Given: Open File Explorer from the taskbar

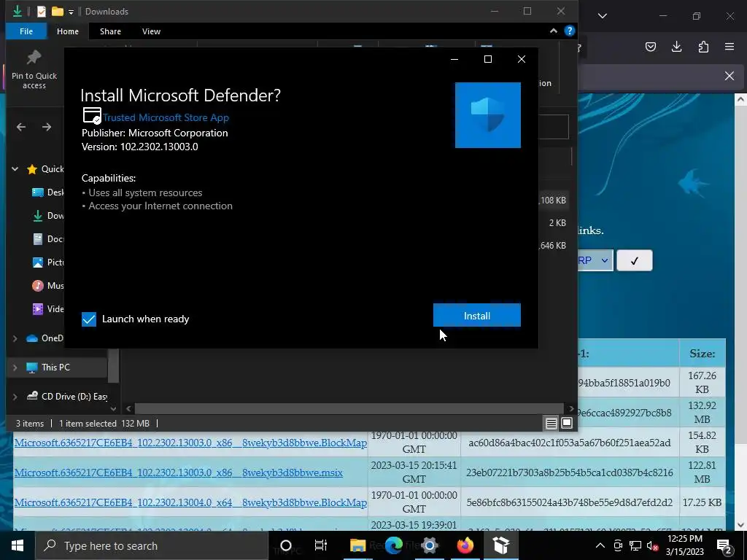Looking at the screenshot, I should [x=357, y=545].
